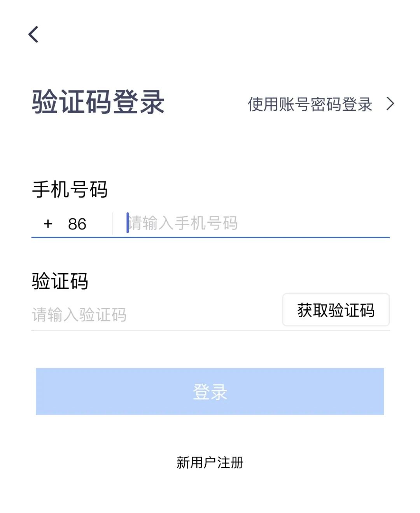Click the 请输入手机号码 phone input field
Image resolution: width=420 pixels, height=513 pixels.
[183, 223]
